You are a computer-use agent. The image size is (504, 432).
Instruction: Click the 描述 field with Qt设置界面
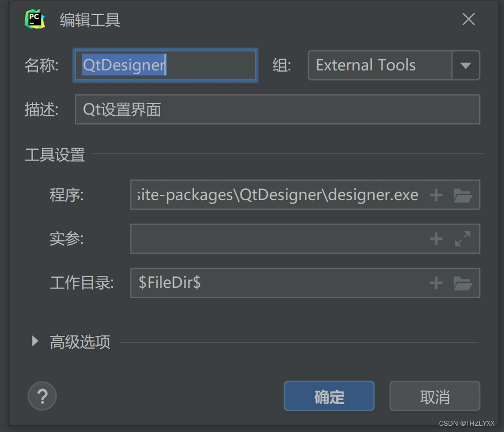[277, 109]
